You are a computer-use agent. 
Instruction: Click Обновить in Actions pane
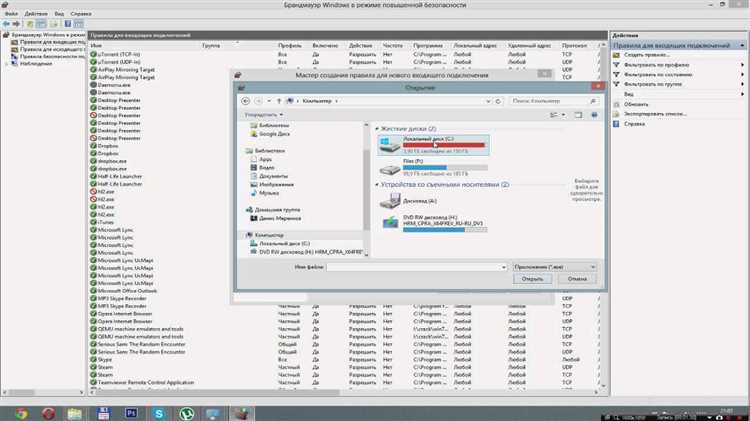coord(636,104)
